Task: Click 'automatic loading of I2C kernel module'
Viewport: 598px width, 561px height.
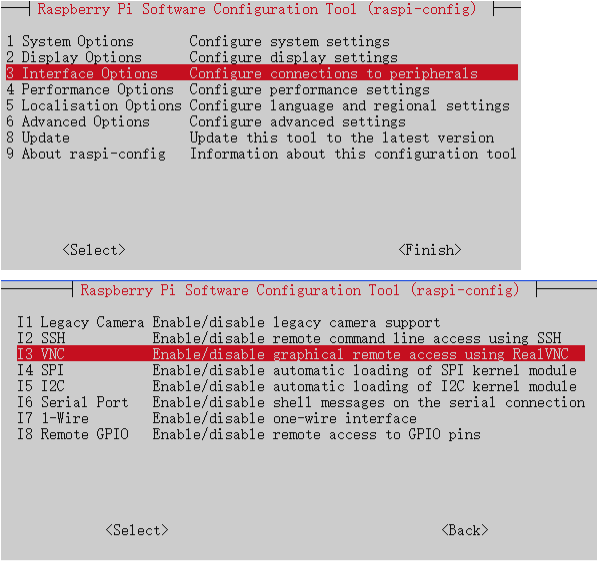Action: pyautogui.click(x=425, y=386)
